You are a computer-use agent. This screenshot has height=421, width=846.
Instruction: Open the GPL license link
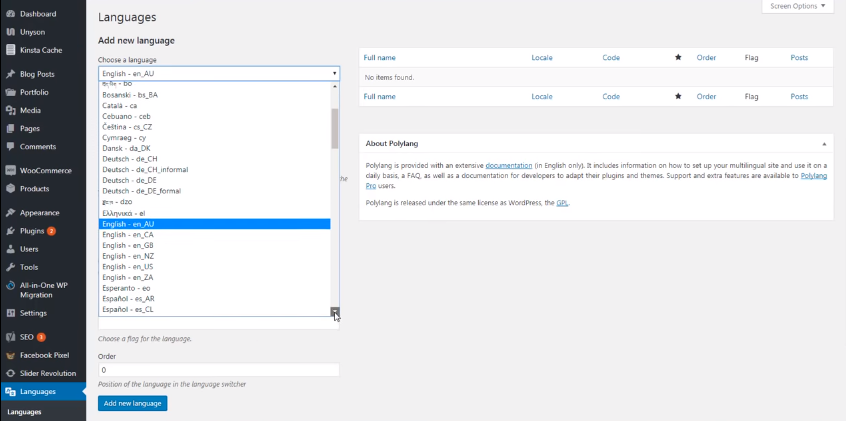tap(563, 203)
